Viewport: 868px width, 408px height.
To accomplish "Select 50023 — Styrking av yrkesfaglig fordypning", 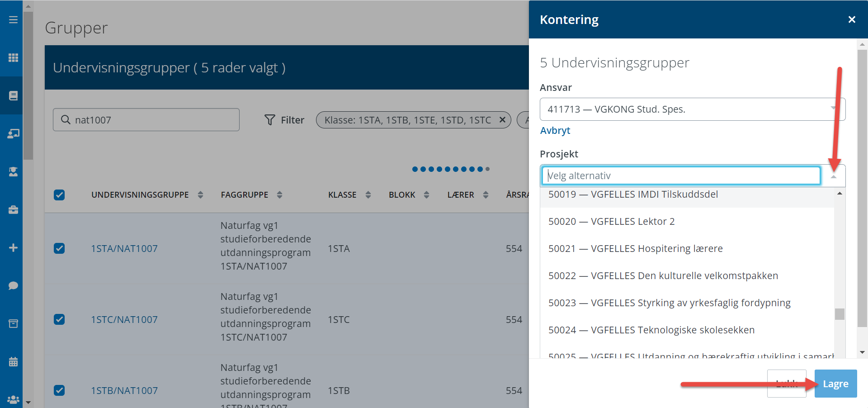I will 687,303.
